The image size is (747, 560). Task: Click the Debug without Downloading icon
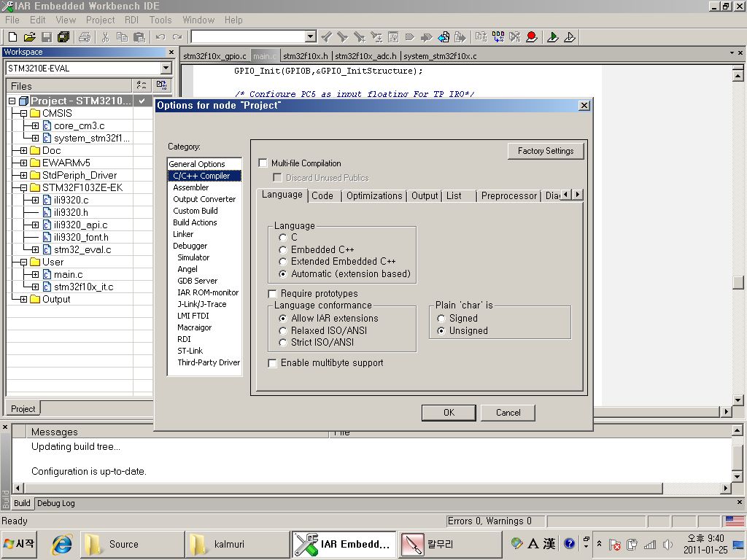point(569,36)
